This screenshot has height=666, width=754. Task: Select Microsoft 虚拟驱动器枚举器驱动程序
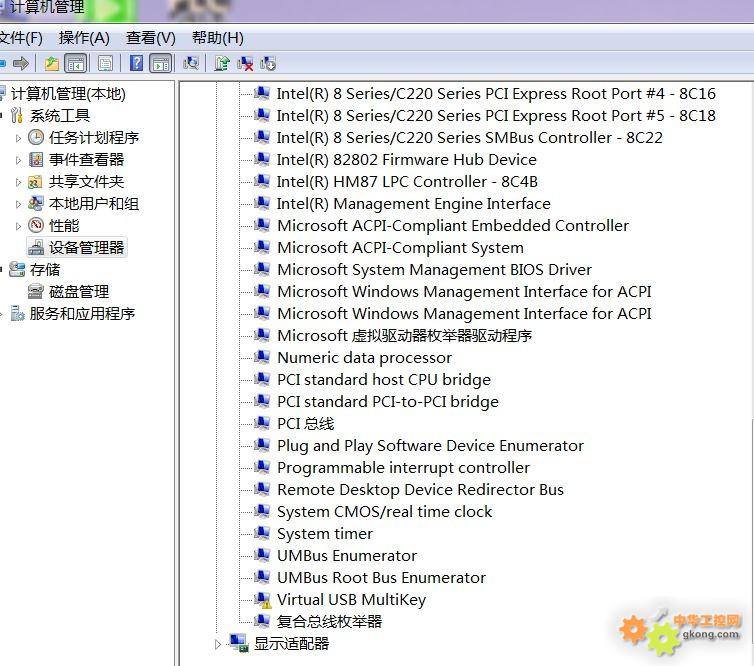404,336
